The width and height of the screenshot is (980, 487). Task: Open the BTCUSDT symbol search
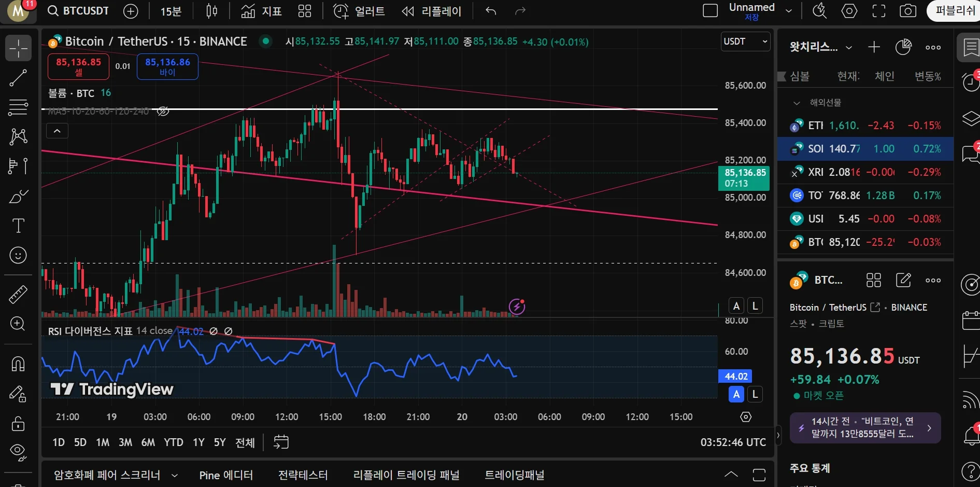79,11
